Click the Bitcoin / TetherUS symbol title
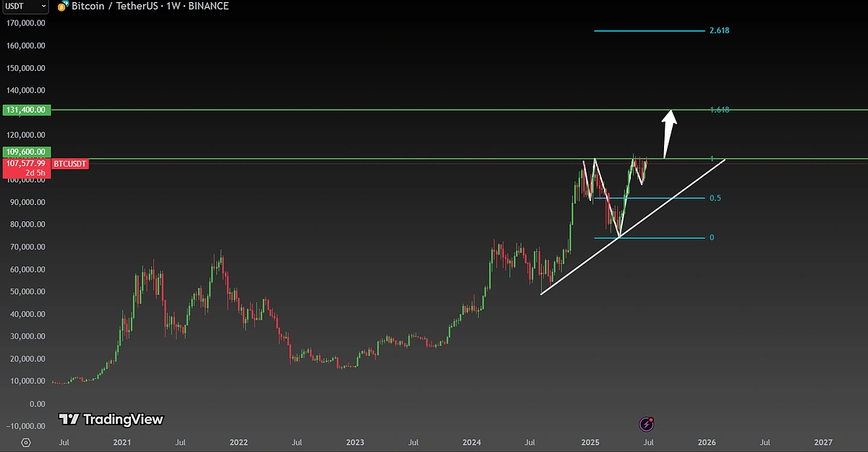Image resolution: width=868 pixels, height=452 pixels. 114,7
